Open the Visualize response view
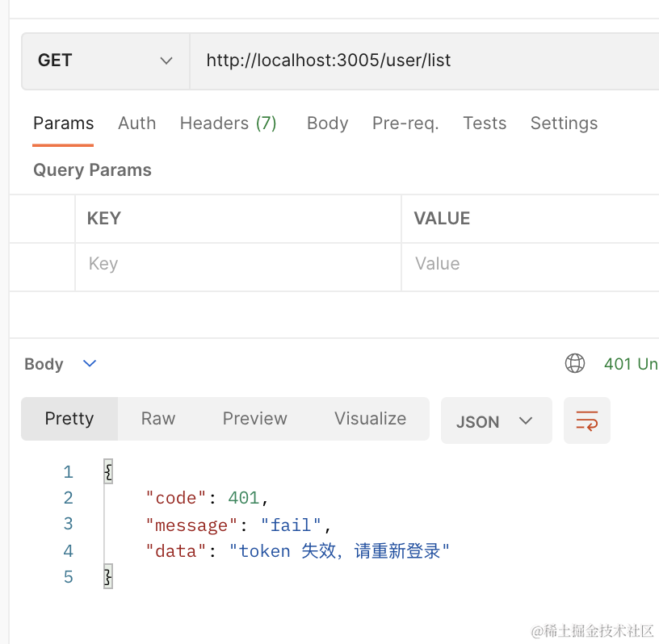The image size is (659, 644). (x=370, y=419)
